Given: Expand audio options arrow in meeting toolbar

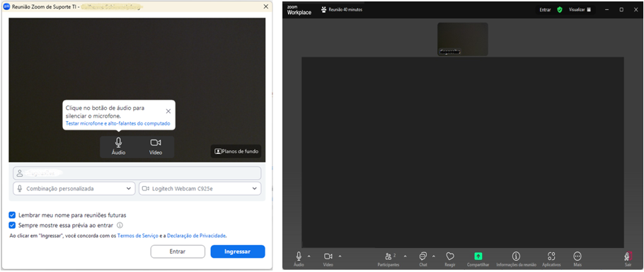Looking at the screenshot, I should click(x=309, y=256).
